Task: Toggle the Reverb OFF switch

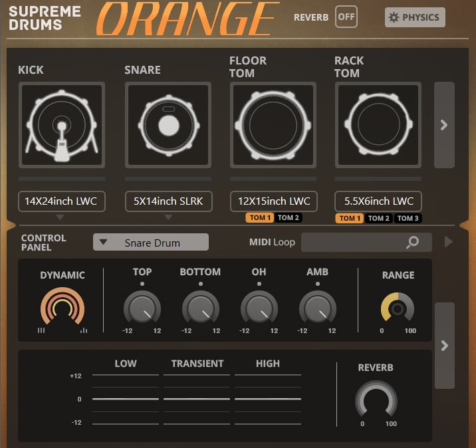Action: [346, 17]
